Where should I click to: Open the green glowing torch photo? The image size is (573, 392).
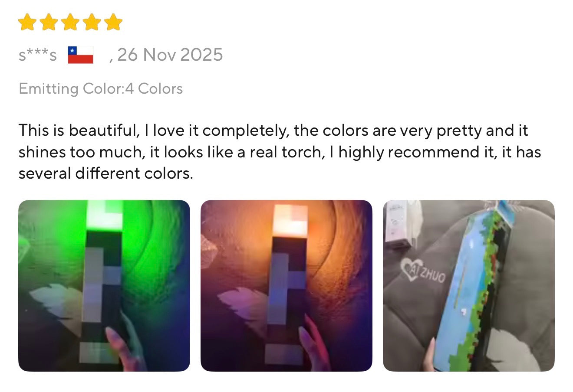(x=104, y=286)
